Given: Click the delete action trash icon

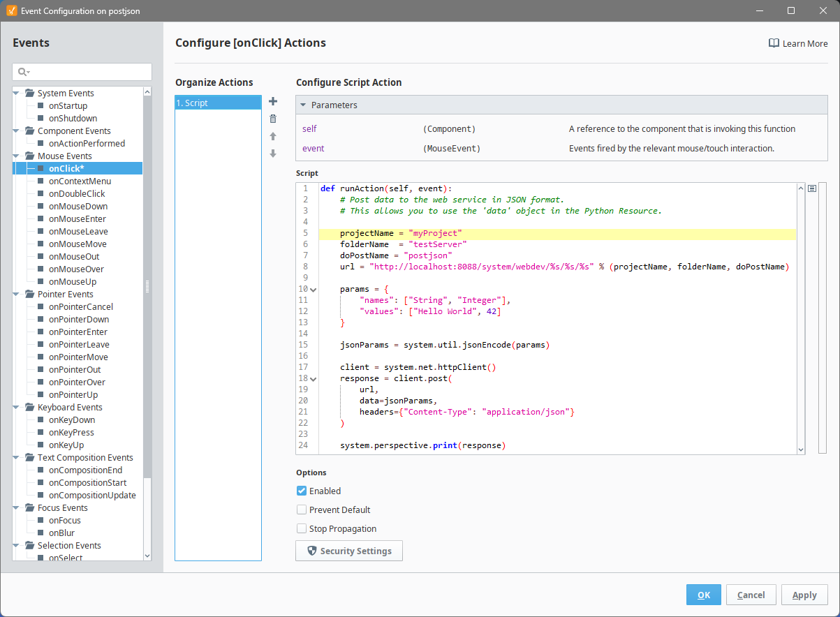Looking at the screenshot, I should (273, 119).
